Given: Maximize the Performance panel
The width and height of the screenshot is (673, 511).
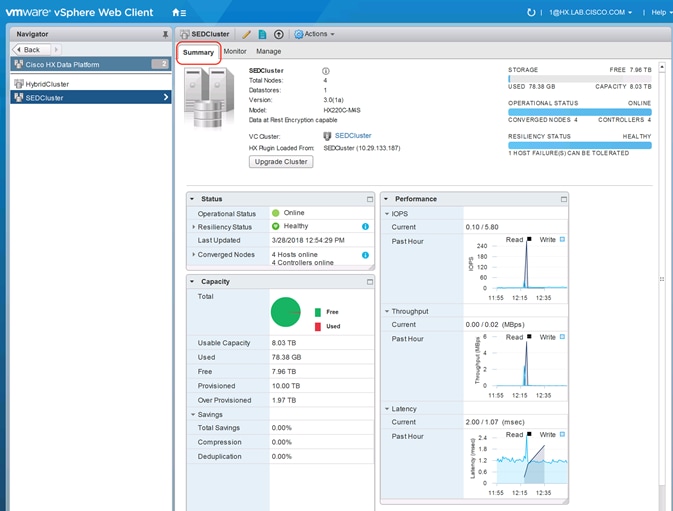Looking at the screenshot, I should click(564, 199).
